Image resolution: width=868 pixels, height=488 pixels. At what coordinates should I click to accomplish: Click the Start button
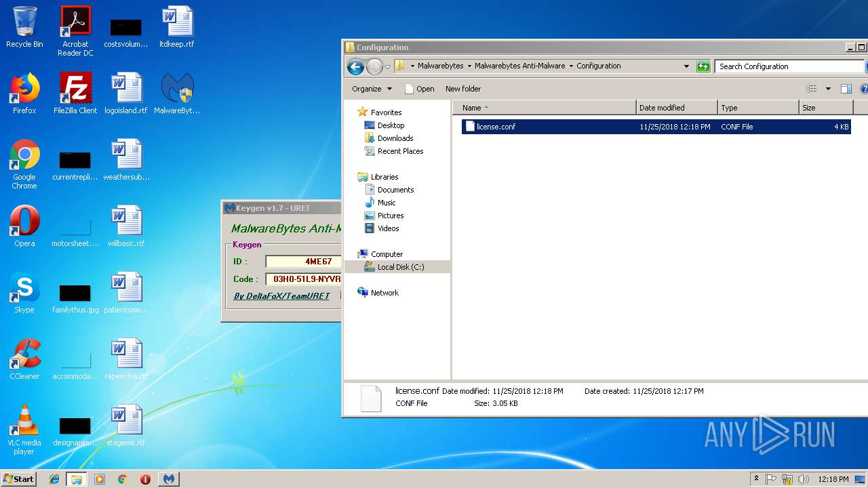tap(18, 479)
